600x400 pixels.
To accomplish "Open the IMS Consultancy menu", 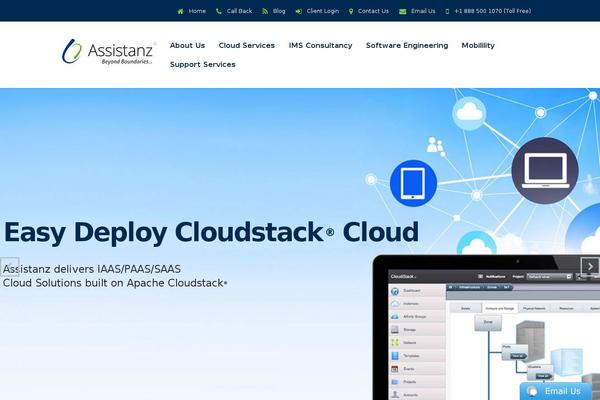I will click(320, 45).
